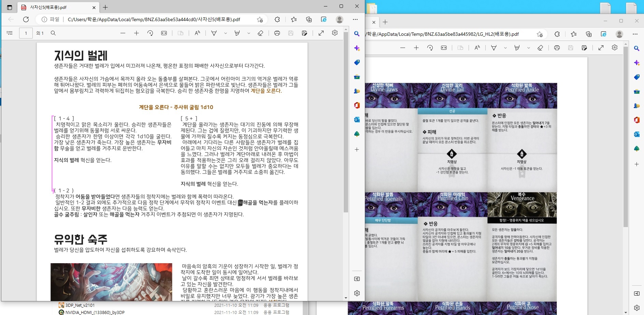The image size is (644, 315).
Task: Click the Vengeance card in LG_HL2 PDF
Action: pos(522,247)
